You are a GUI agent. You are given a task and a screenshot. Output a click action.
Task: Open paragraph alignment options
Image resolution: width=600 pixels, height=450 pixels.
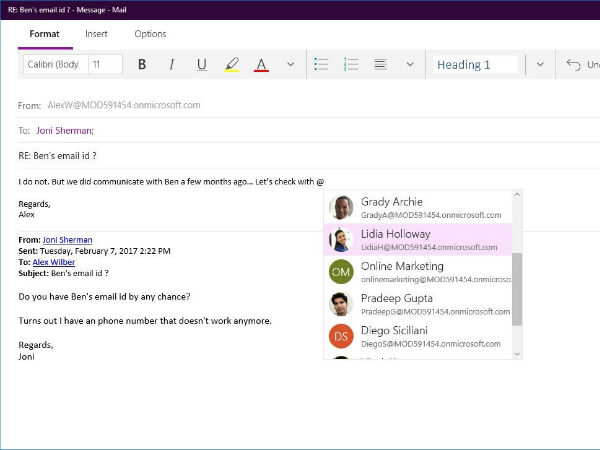380,65
